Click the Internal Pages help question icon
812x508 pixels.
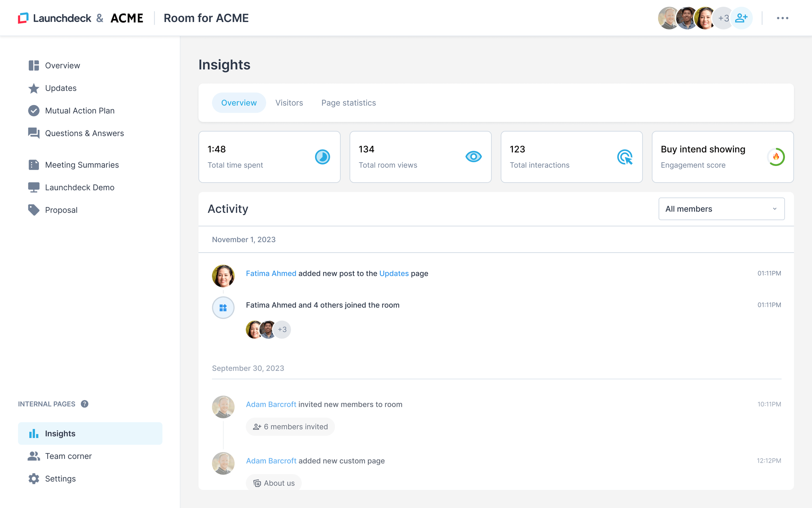pyautogui.click(x=85, y=404)
